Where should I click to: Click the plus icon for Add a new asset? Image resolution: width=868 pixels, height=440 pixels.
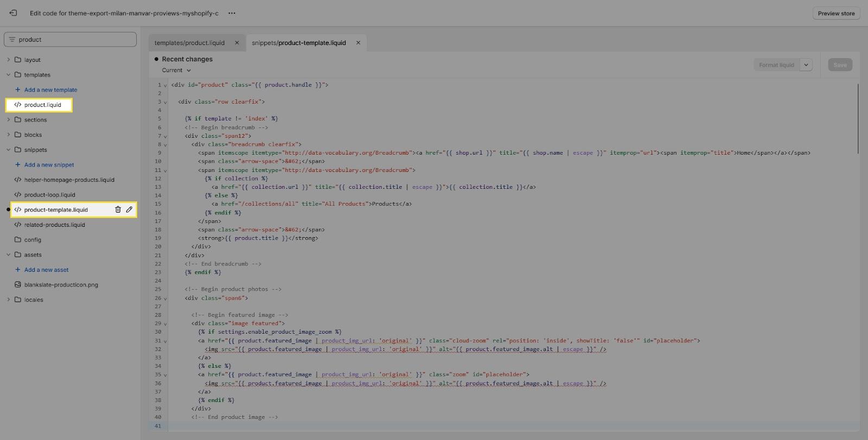point(18,270)
